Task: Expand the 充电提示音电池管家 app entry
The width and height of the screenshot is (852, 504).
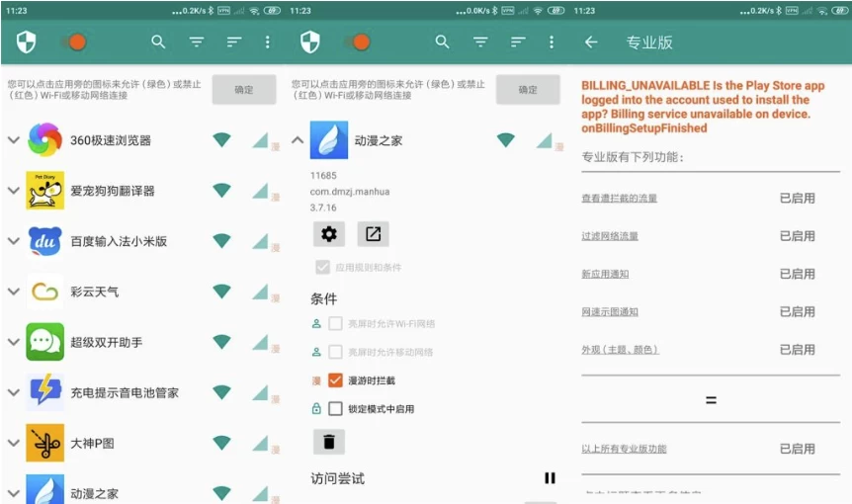Action: pyautogui.click(x=13, y=392)
